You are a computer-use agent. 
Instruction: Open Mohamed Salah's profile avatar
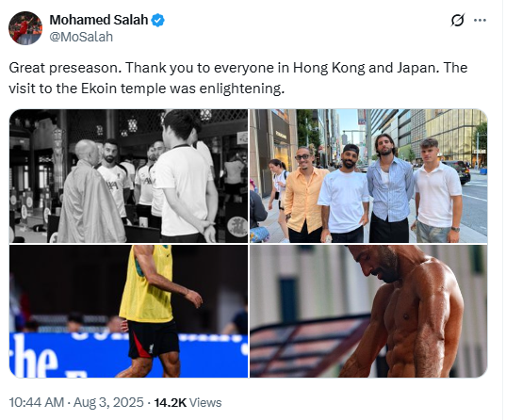(25, 28)
